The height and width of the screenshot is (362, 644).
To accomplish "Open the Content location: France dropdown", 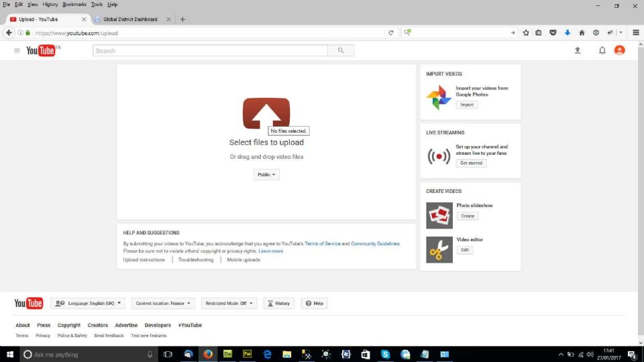I will 163,303.
